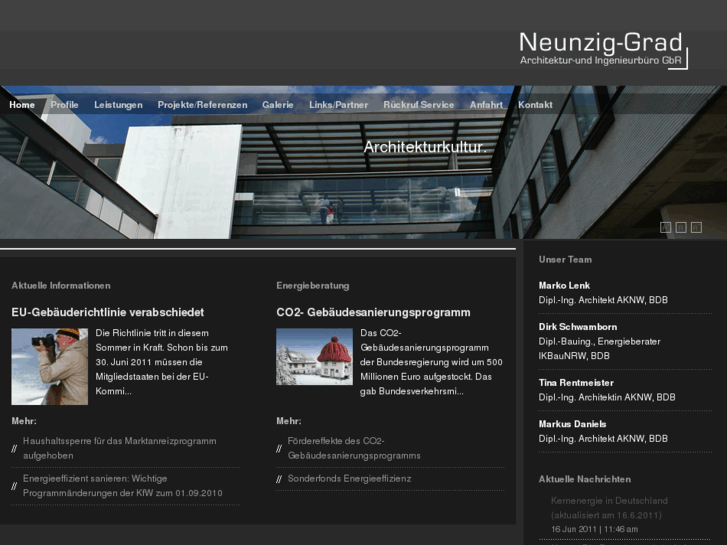Open Links/Partner in navigation bar

[x=338, y=105]
